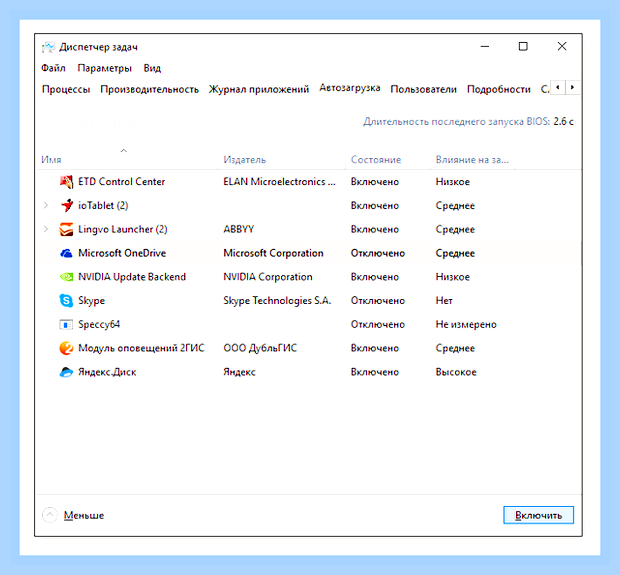The image size is (620, 575).
Task: Click the Нет impact value of Skype
Action: pos(444,301)
